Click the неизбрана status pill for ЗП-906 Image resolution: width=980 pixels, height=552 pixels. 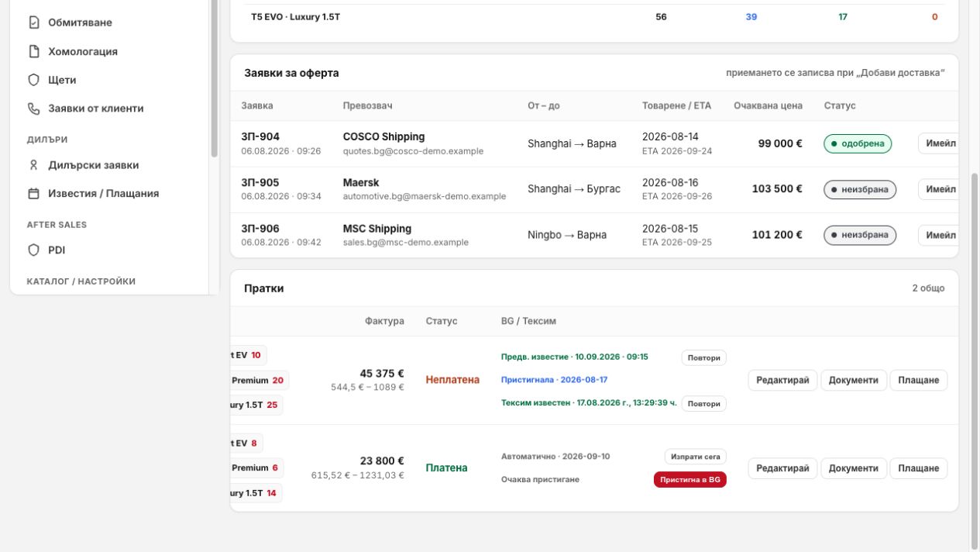(x=860, y=236)
